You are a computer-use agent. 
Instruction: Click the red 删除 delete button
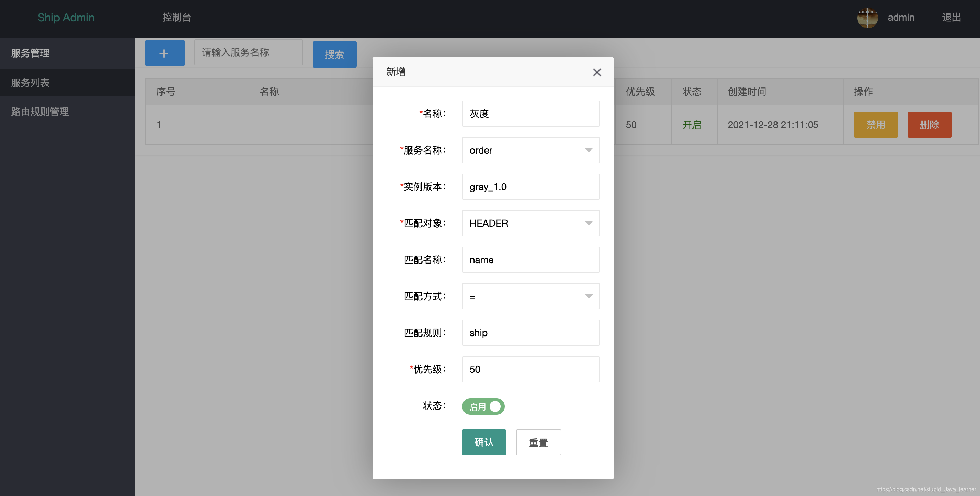929,124
